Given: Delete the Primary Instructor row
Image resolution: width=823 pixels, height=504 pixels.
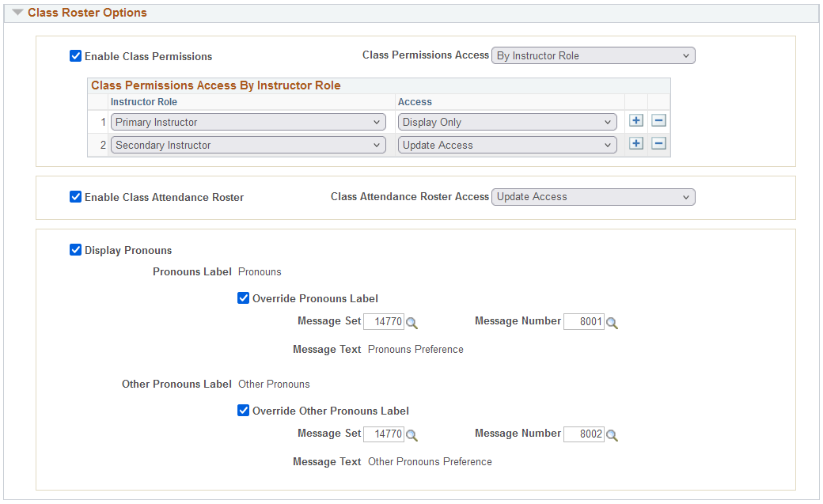Looking at the screenshot, I should click(658, 121).
